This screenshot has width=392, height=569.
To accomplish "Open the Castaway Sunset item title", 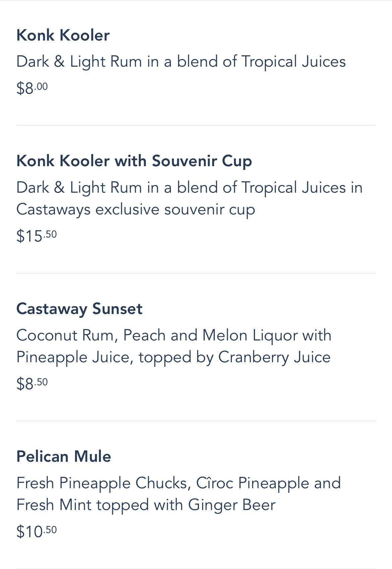I will (x=79, y=309).
